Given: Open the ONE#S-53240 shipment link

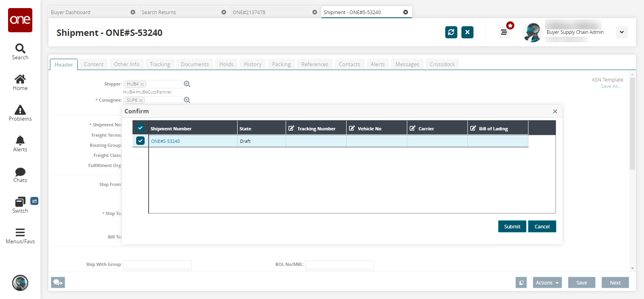Looking at the screenshot, I should click(166, 141).
